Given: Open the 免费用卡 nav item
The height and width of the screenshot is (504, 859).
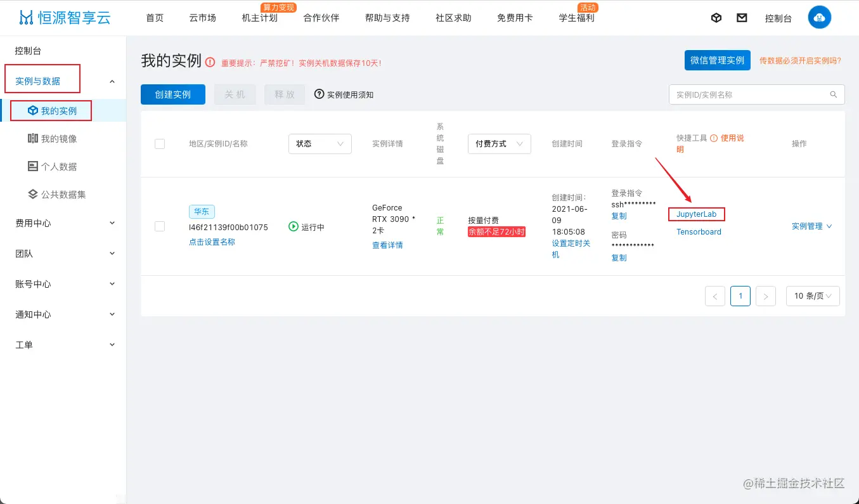Looking at the screenshot, I should pos(515,18).
